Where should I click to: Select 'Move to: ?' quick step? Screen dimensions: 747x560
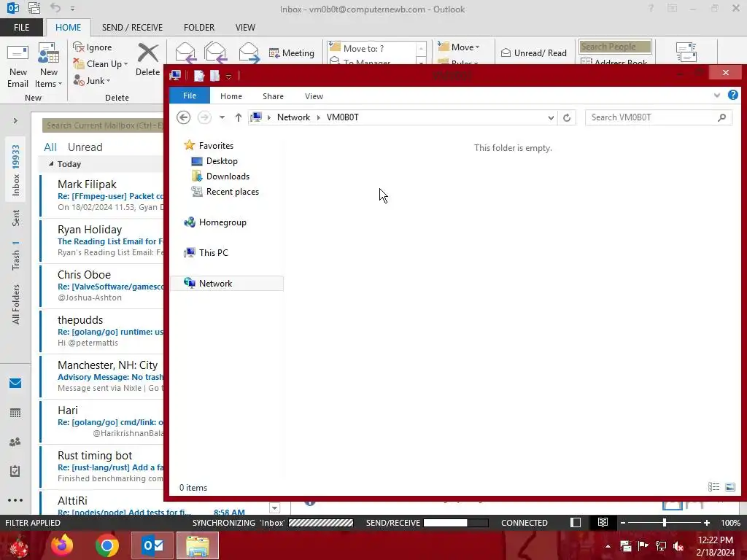371,49
